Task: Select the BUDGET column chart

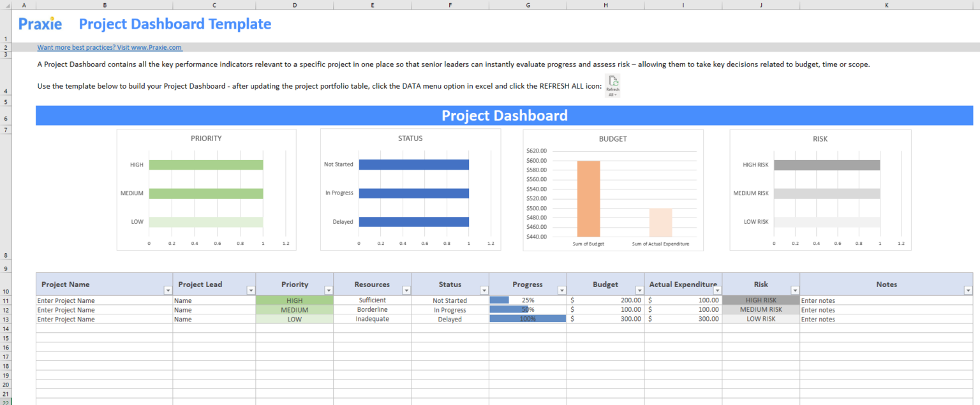Action: pyautogui.click(x=612, y=189)
